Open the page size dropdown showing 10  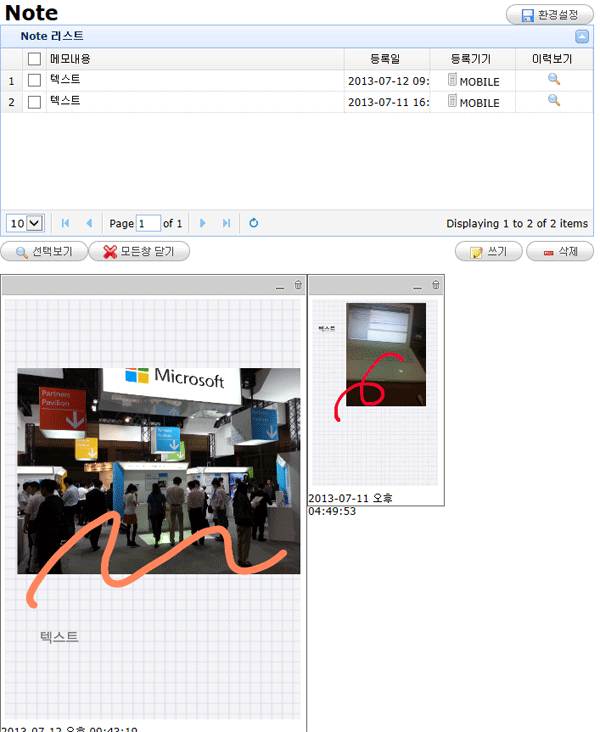point(25,223)
